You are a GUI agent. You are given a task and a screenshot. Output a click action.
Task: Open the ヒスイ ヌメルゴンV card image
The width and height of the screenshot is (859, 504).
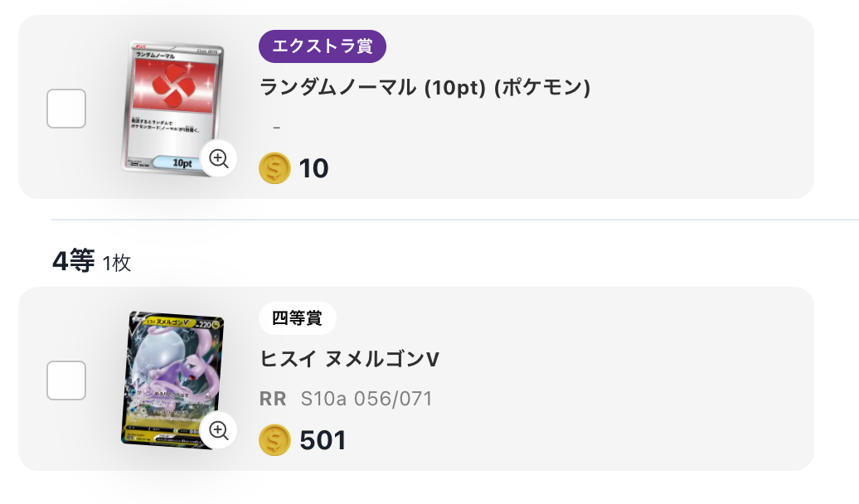(x=172, y=373)
